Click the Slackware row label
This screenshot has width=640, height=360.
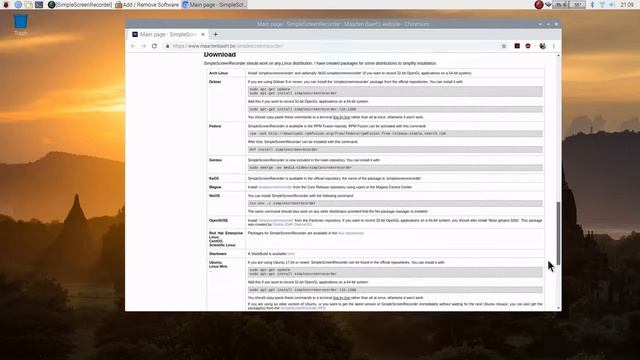[218, 254]
